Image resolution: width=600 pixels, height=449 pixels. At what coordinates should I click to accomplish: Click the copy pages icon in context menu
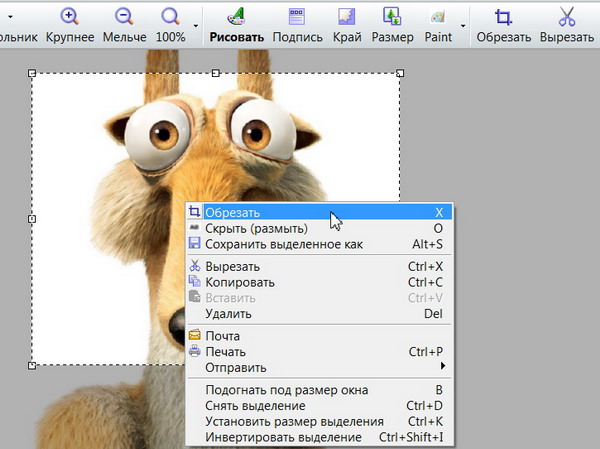(x=194, y=281)
